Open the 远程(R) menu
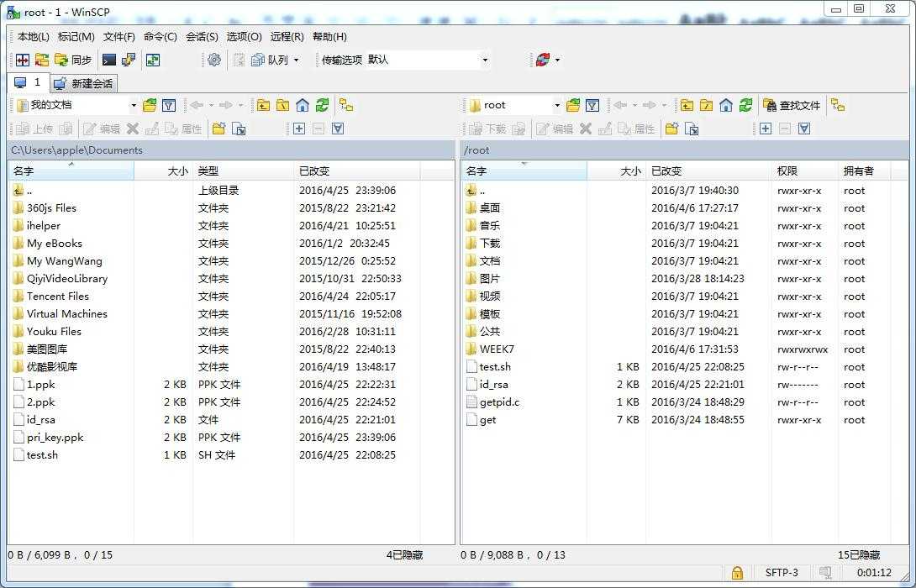The height and width of the screenshot is (588, 916). (287, 36)
